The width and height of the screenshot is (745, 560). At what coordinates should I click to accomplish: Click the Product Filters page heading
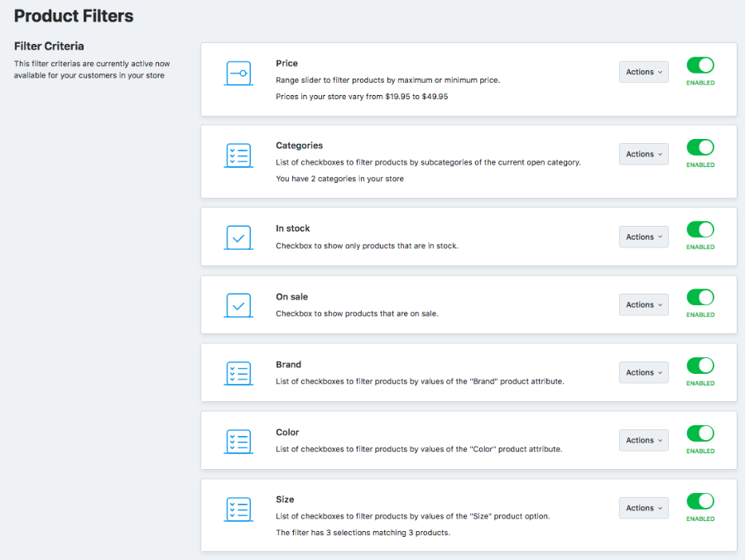[74, 17]
